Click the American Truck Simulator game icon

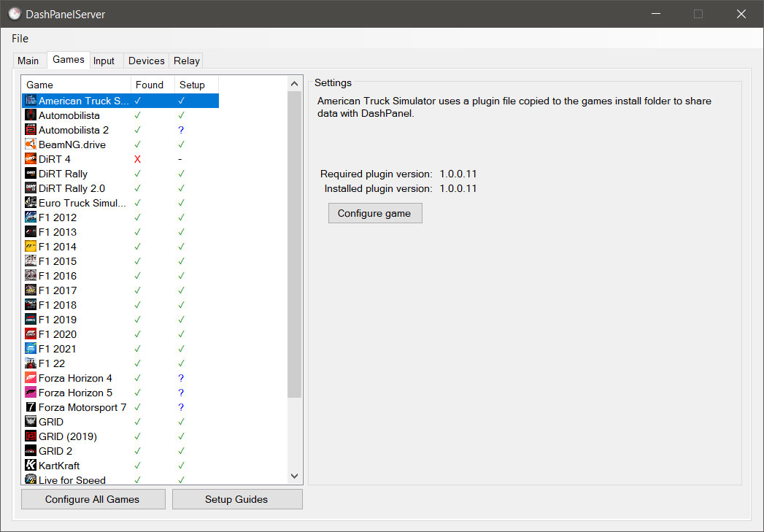[x=31, y=101]
